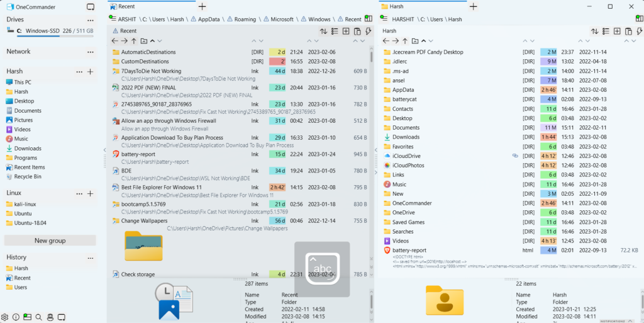
Task: Open Ubuntu-18.04 in sidebar
Action: [x=26, y=223]
